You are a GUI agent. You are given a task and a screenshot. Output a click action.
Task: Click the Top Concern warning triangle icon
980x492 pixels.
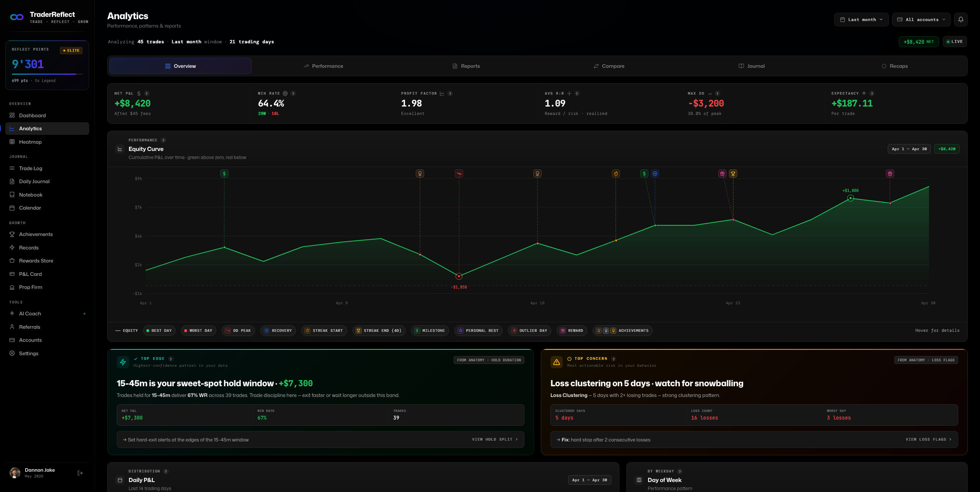coord(557,362)
